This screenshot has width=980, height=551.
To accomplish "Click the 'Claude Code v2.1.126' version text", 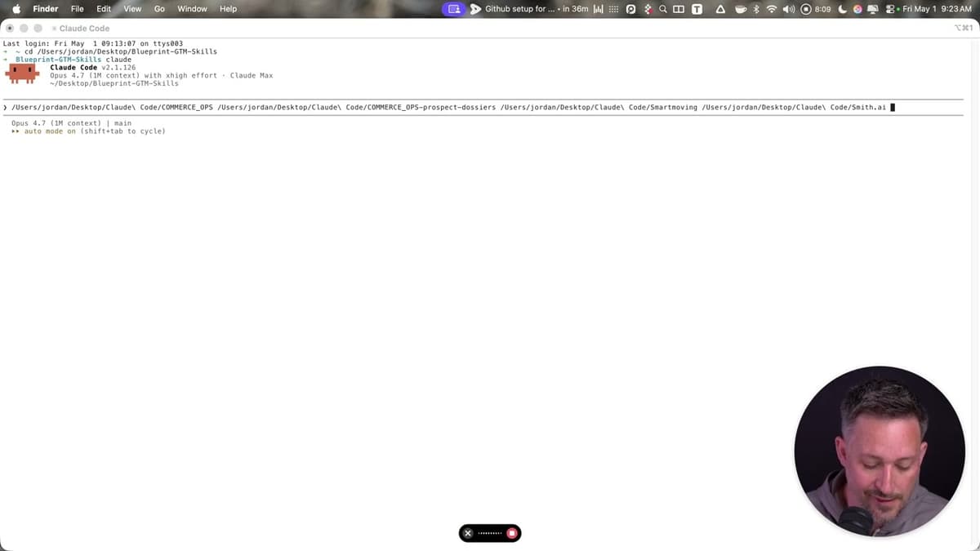I will click(93, 67).
